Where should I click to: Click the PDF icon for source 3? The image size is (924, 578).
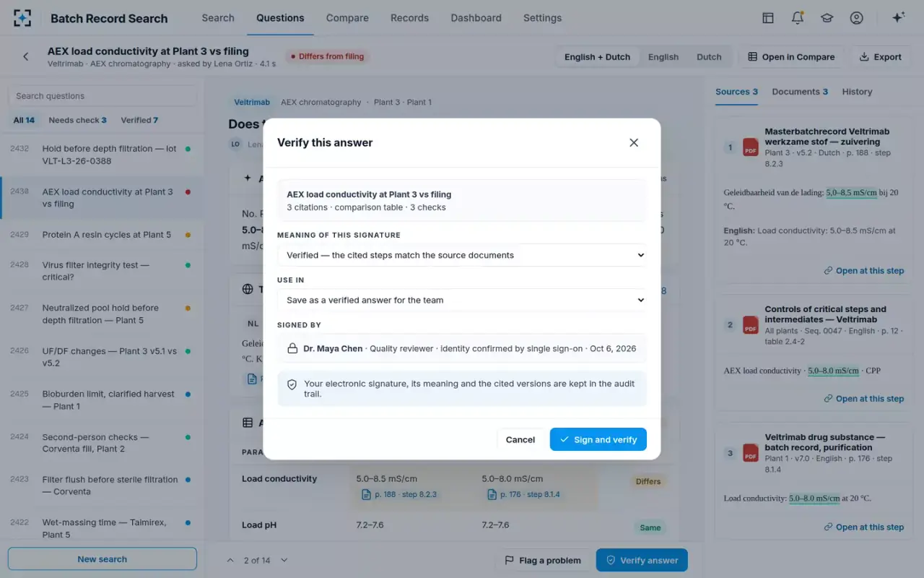click(751, 453)
